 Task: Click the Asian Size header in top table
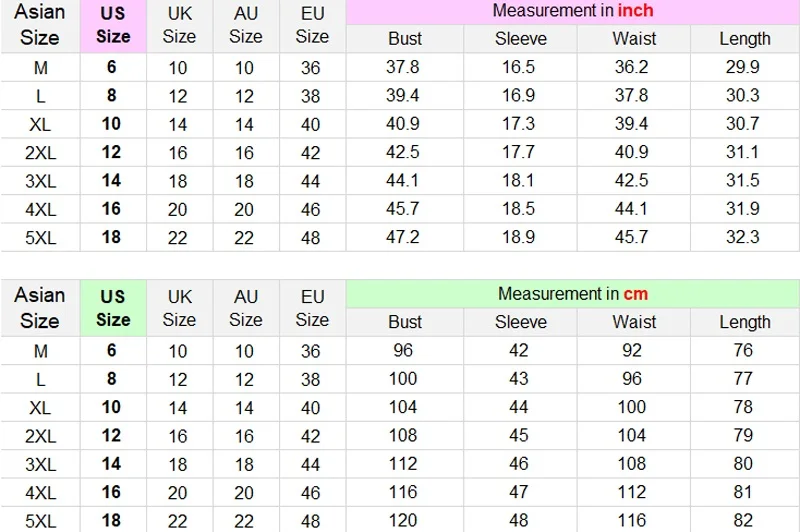[40, 26]
